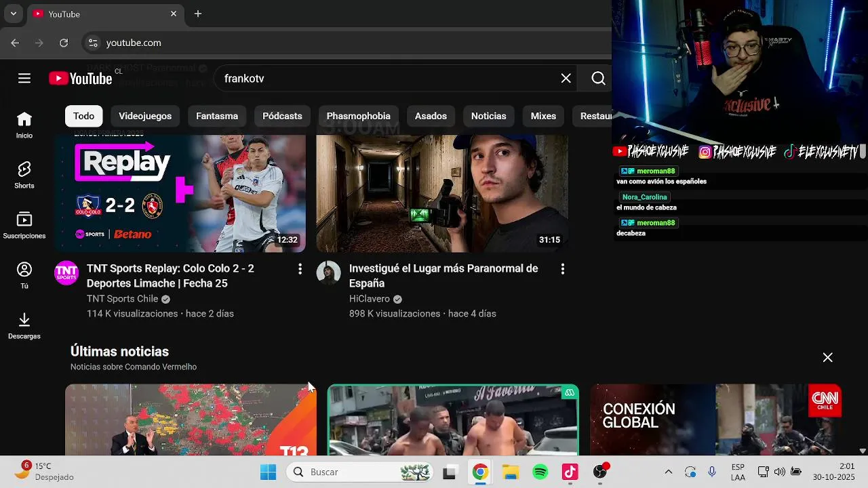Open the Colo Colo 2-2 Replay thumbnail
Image resolution: width=868 pixels, height=488 pixels.
point(180,193)
